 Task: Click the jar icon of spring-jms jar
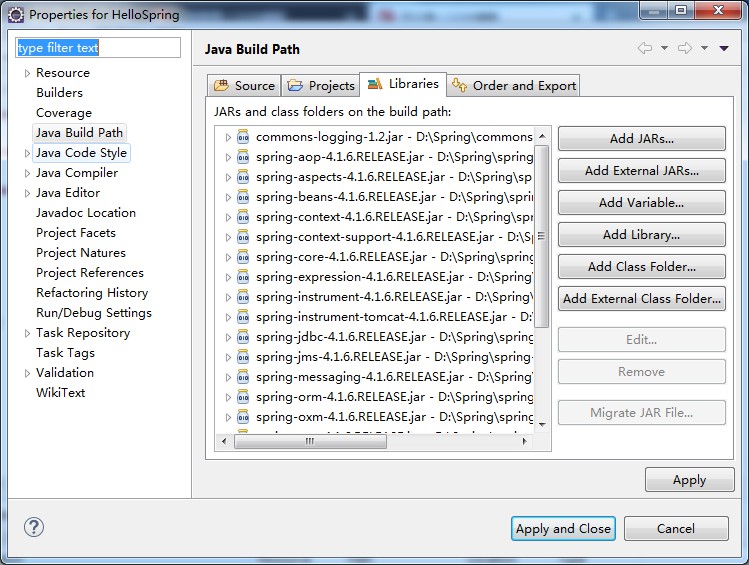coord(243,357)
